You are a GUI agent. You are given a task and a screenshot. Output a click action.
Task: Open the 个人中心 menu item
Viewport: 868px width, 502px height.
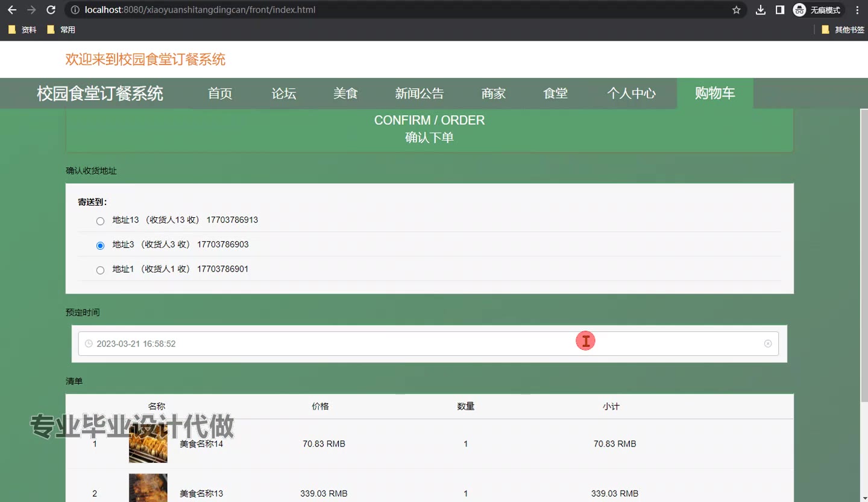click(x=631, y=94)
